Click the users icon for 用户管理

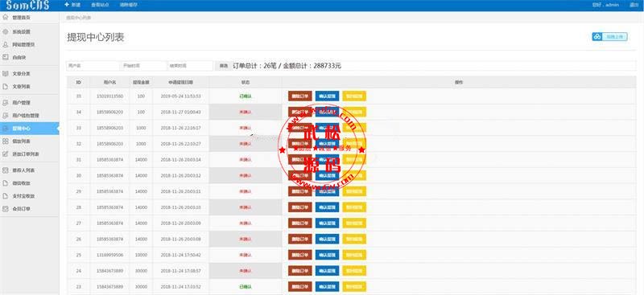(5, 103)
